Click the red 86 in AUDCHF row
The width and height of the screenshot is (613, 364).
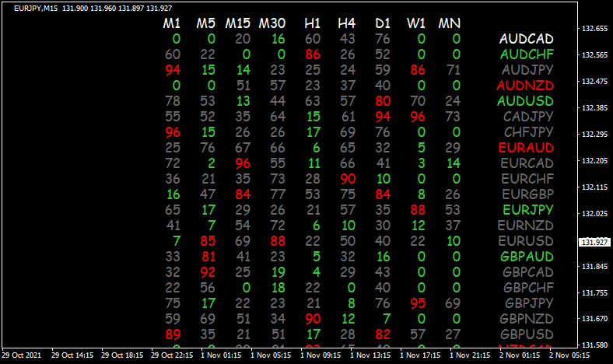pyautogui.click(x=313, y=54)
